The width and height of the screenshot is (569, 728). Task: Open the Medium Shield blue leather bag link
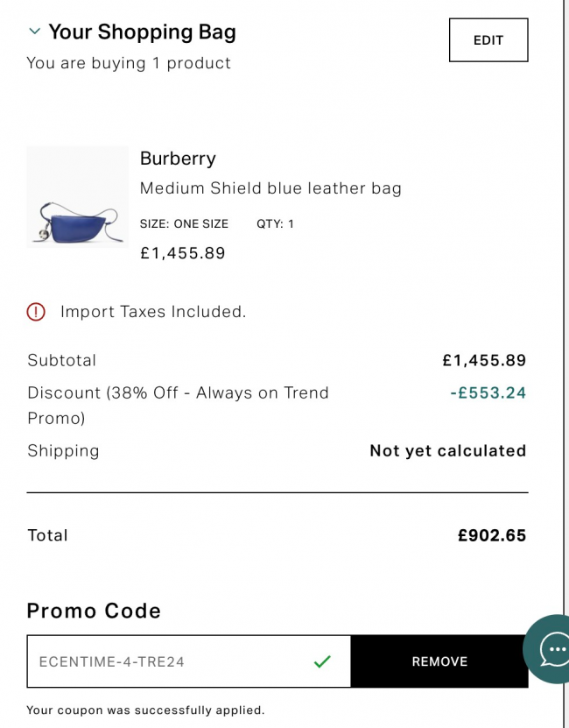tap(270, 188)
